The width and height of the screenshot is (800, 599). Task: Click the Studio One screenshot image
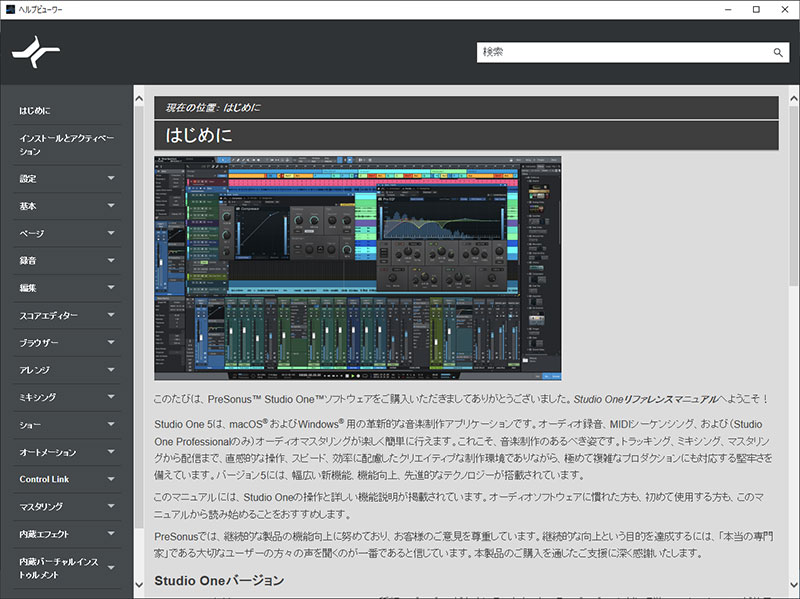358,268
